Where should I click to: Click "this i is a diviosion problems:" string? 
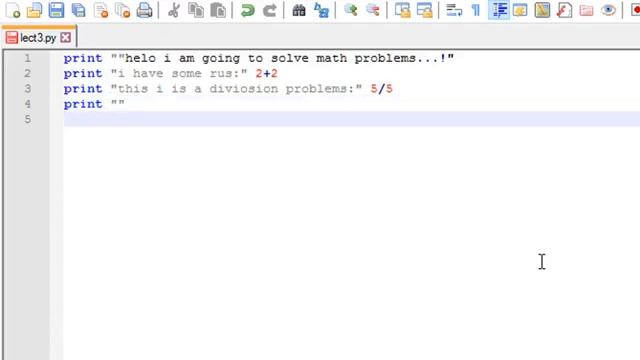pos(236,89)
